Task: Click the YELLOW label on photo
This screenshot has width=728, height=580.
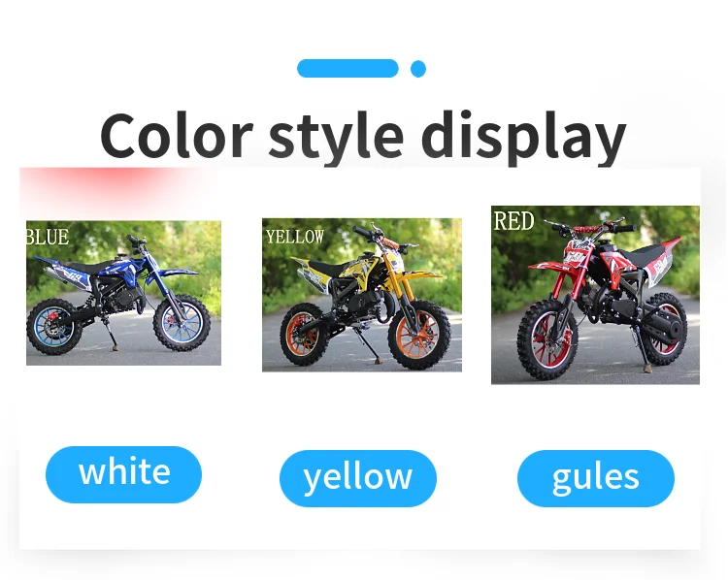Action: [295, 237]
